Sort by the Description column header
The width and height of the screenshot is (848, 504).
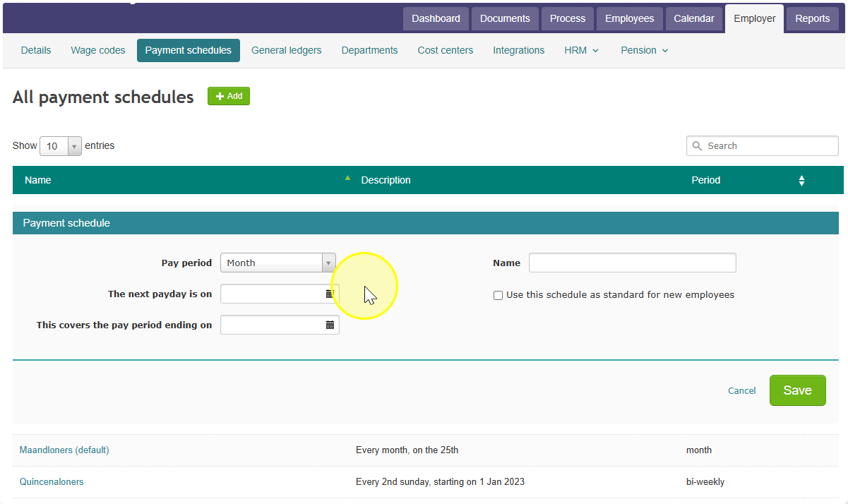point(386,180)
